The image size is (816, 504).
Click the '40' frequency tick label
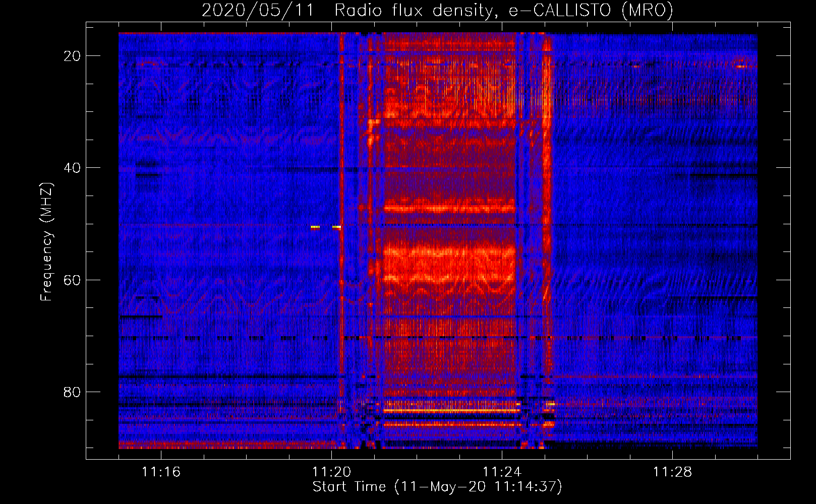(73, 168)
